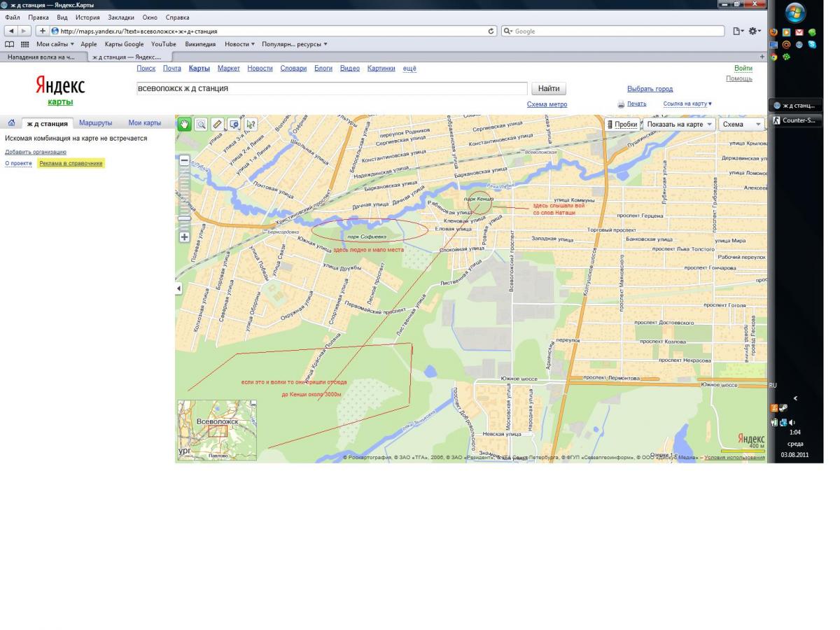Click the map zoom slider handle
The height and width of the screenshot is (630, 840).
pos(185,218)
